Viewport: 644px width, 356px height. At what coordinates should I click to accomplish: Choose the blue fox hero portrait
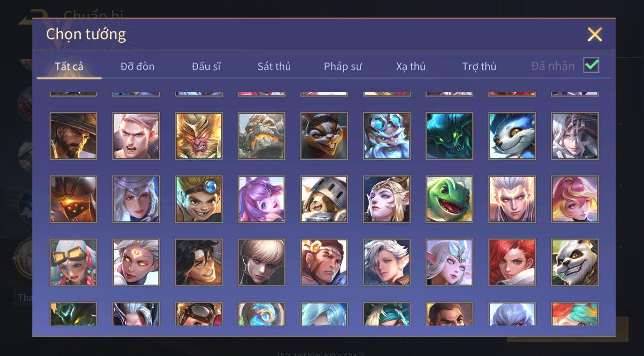pyautogui.click(x=512, y=136)
